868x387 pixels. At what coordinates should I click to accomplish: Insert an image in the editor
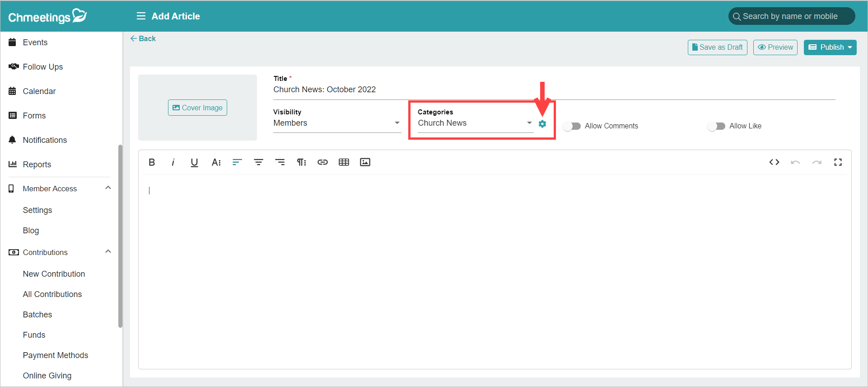(x=365, y=162)
